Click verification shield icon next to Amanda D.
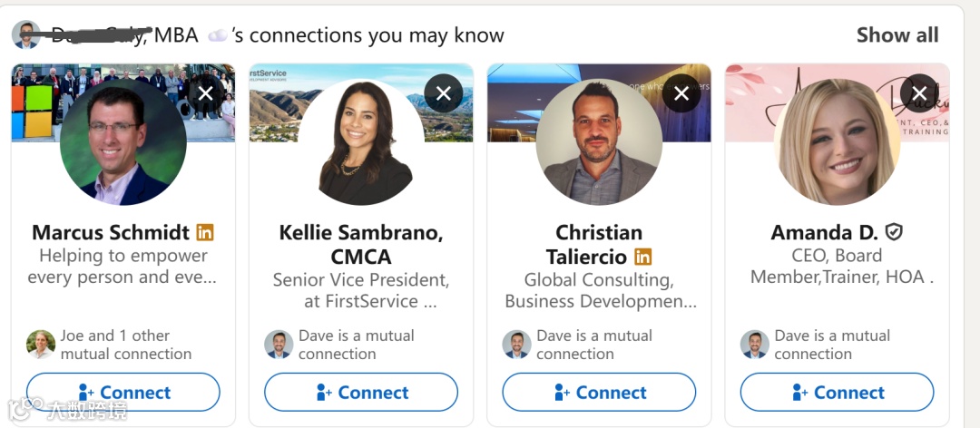Viewport: 980px width, 428px height. 894,233
